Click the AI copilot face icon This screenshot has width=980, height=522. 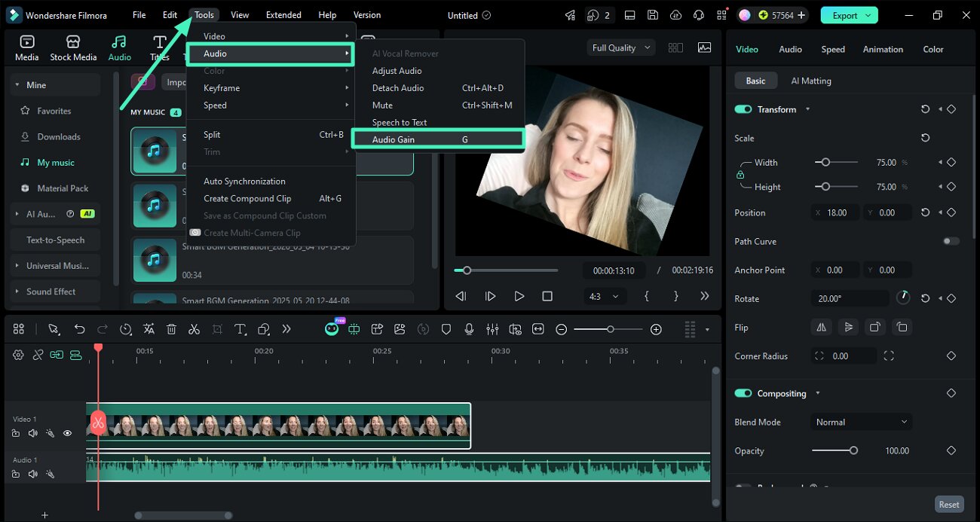coord(332,329)
